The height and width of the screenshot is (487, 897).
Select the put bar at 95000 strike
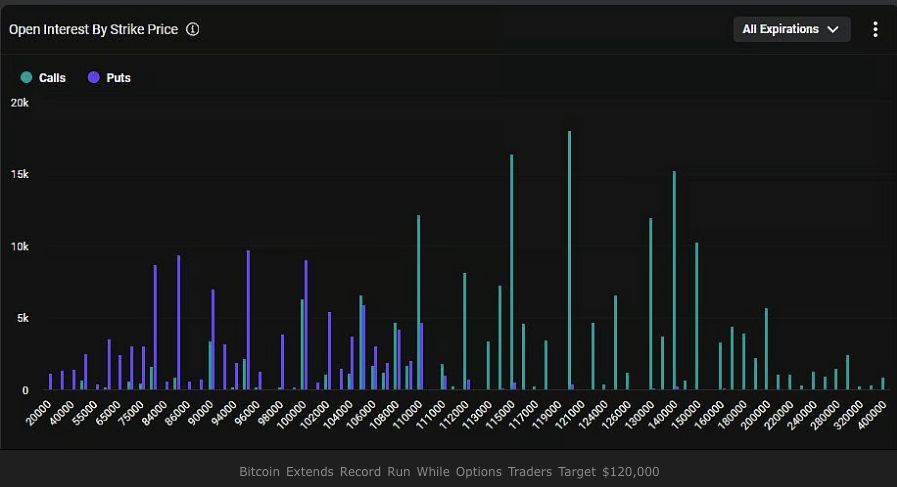pyautogui.click(x=248, y=320)
